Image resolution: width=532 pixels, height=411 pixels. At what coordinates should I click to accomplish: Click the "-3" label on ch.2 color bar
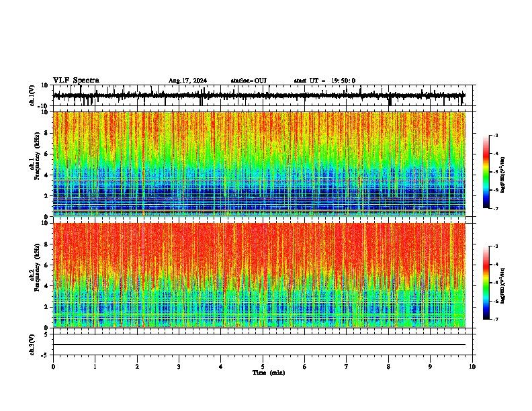[x=496, y=246]
